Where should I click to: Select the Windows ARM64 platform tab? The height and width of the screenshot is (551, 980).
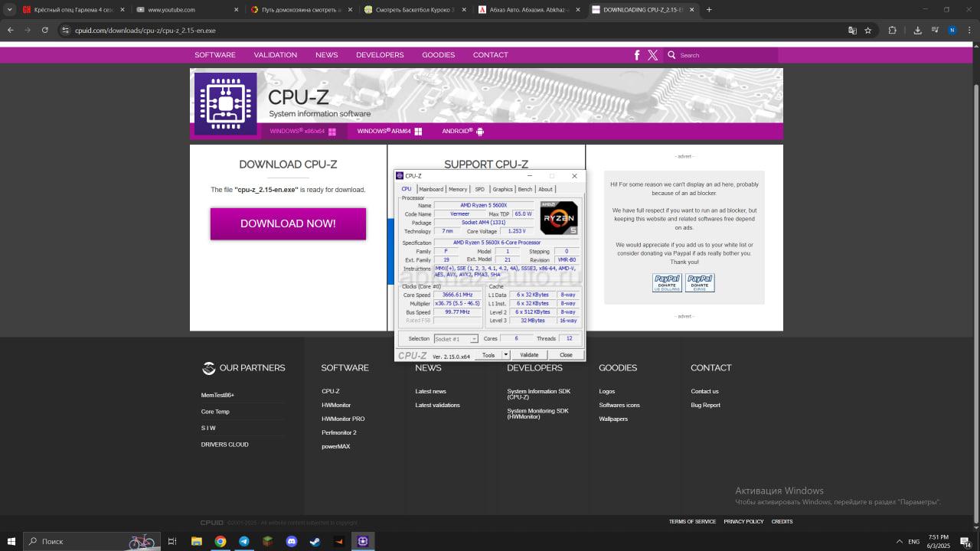click(x=389, y=132)
